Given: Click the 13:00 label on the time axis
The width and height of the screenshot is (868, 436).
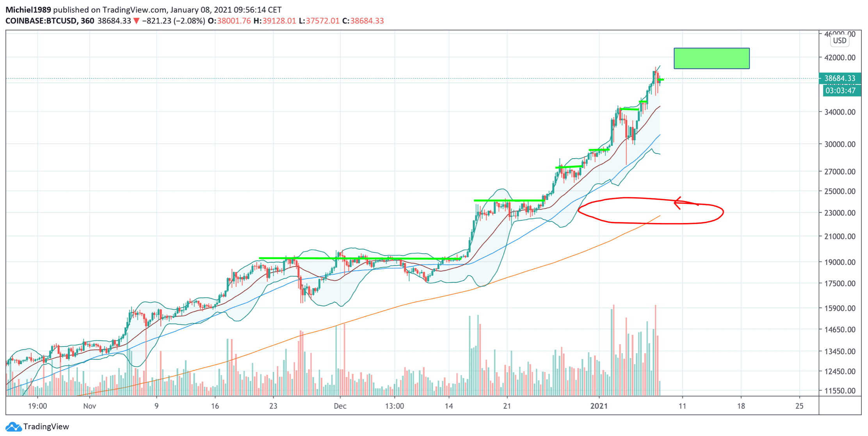Looking at the screenshot, I should [x=395, y=406].
